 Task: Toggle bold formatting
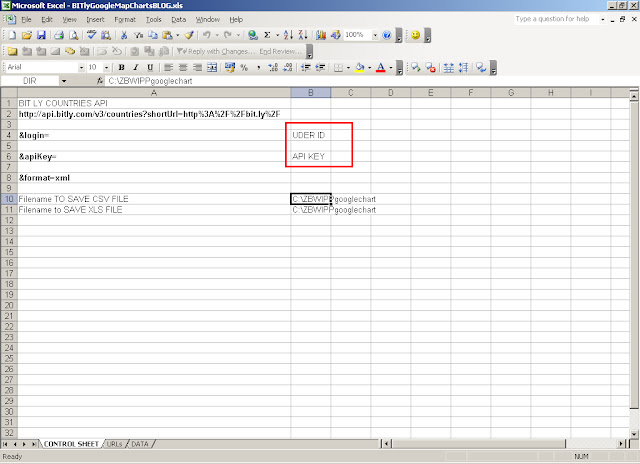[121, 67]
